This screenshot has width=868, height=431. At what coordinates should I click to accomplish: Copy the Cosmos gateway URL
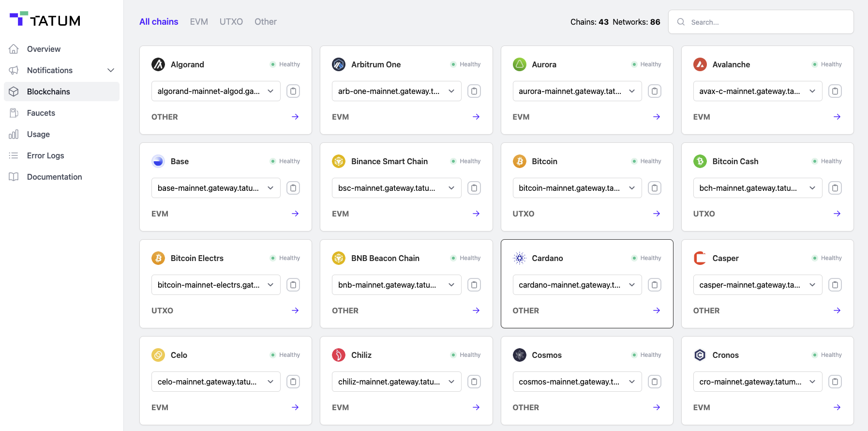(655, 382)
